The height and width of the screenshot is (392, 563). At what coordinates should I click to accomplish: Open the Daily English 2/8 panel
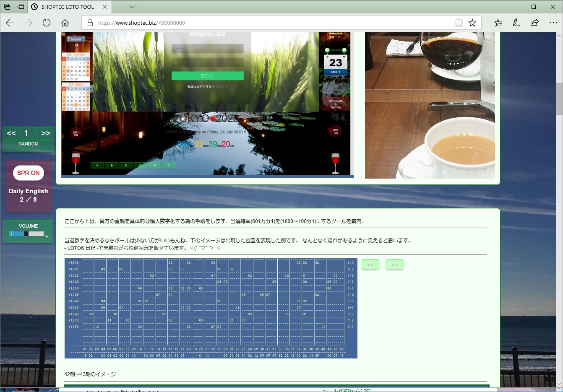click(x=28, y=195)
